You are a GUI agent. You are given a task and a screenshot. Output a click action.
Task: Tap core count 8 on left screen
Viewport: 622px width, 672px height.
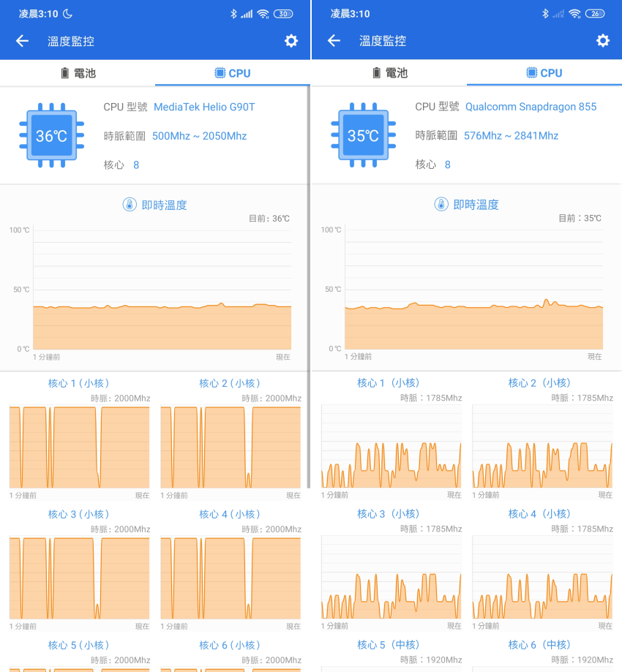(136, 165)
